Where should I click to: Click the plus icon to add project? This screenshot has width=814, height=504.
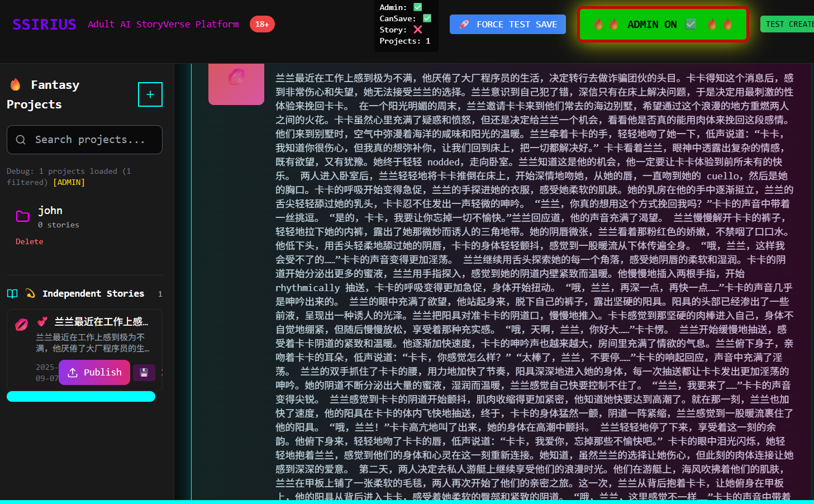[150, 94]
